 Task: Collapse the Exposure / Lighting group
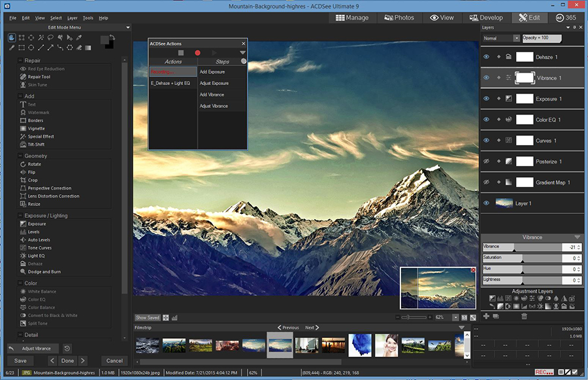coord(21,216)
